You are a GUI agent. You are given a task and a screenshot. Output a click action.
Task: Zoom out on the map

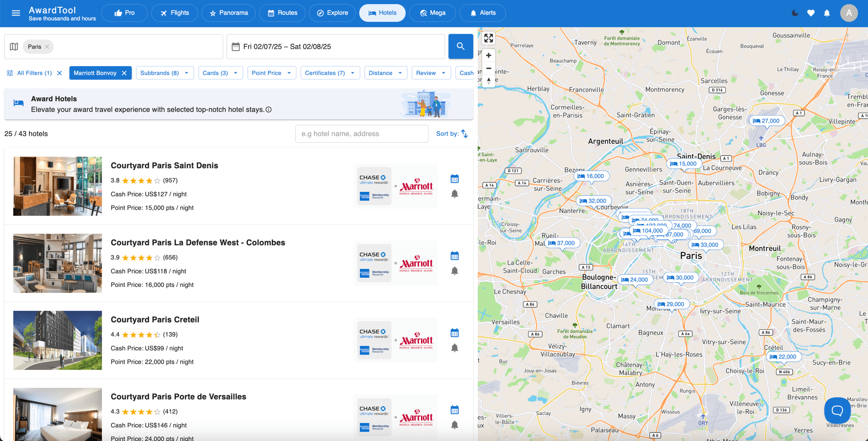coord(488,68)
